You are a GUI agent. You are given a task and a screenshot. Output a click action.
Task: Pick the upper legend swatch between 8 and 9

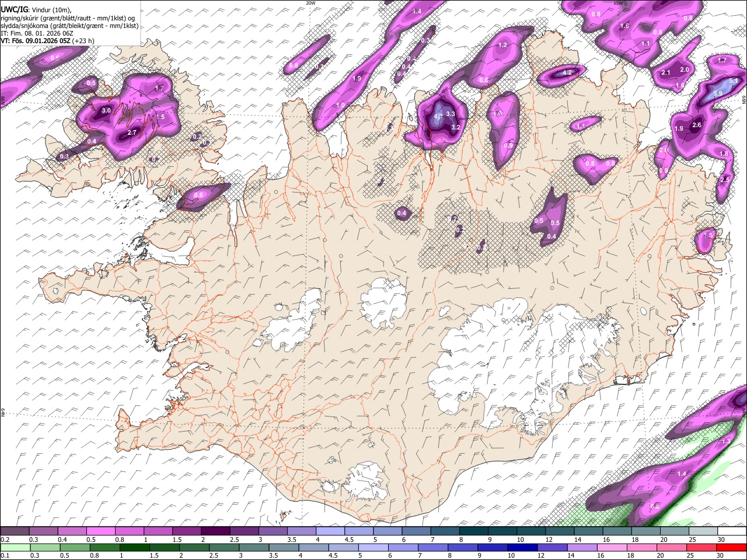[x=474, y=531]
